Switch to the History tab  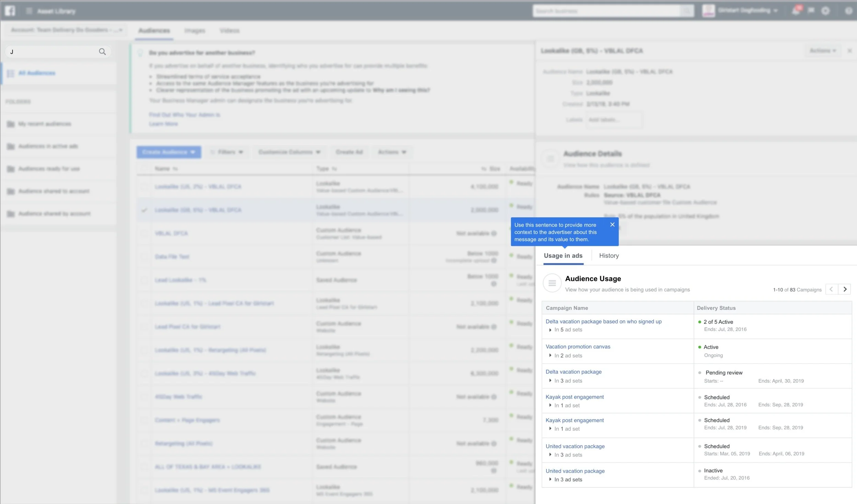[x=609, y=255]
